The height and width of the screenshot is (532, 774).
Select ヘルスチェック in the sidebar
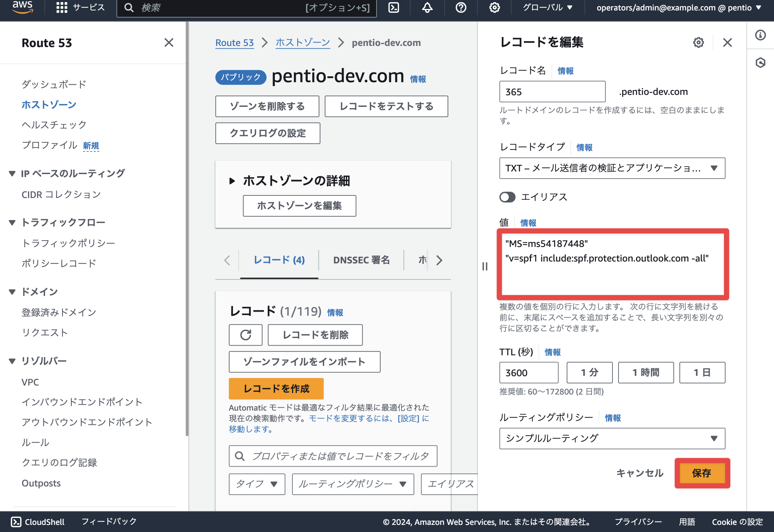54,125
